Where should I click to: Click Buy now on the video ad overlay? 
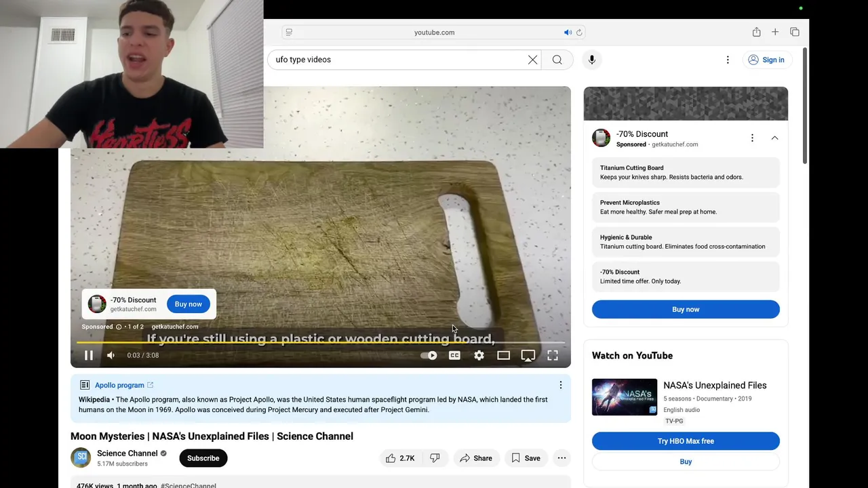pos(189,304)
